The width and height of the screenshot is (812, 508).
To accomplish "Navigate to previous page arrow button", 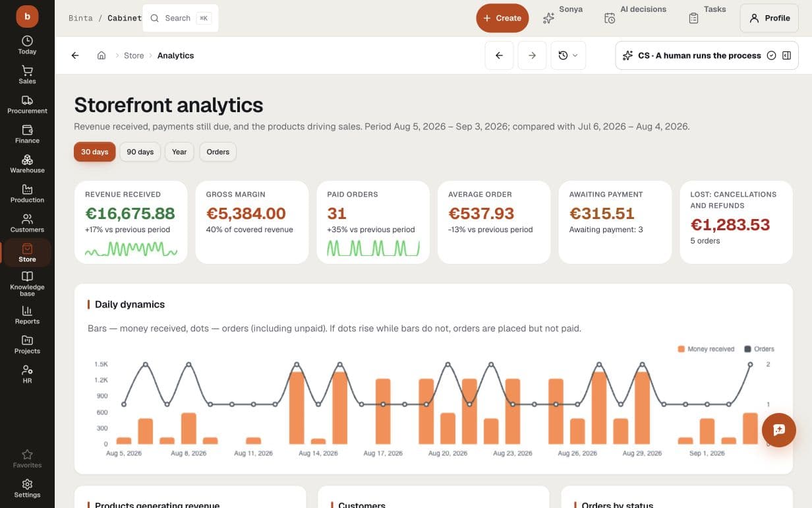I will 499,55.
